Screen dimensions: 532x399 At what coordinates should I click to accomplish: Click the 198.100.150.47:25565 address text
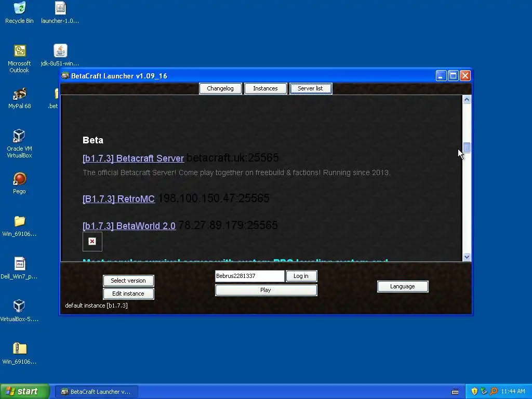[214, 198]
